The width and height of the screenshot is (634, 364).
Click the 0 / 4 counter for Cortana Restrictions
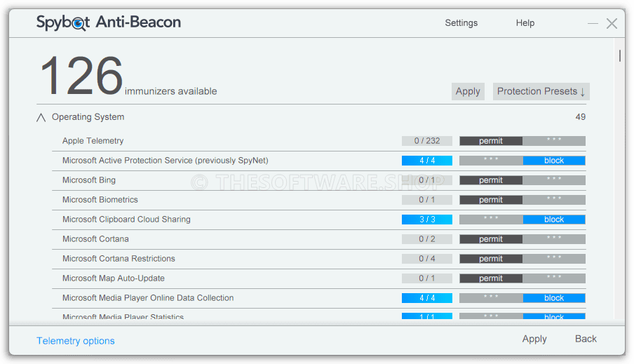[427, 259]
